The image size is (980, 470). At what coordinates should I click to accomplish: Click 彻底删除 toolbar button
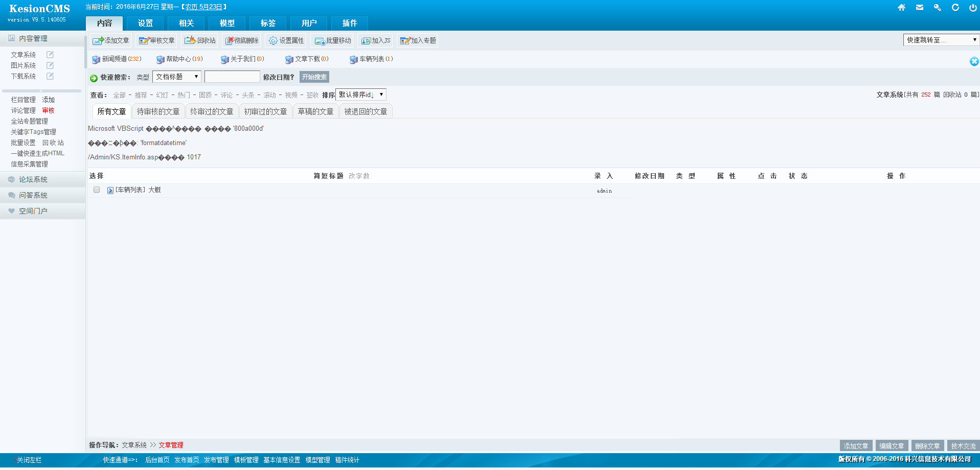[x=242, y=40]
